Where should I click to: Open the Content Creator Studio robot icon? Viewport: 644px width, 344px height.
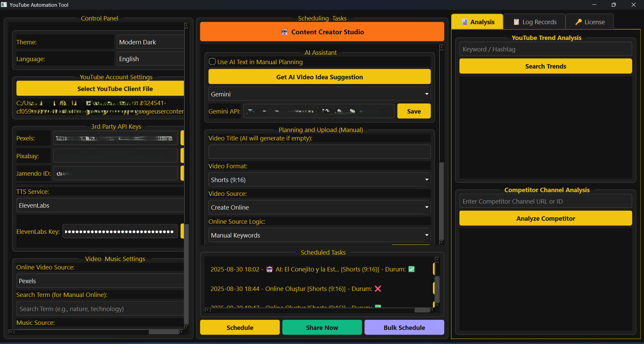click(x=284, y=32)
